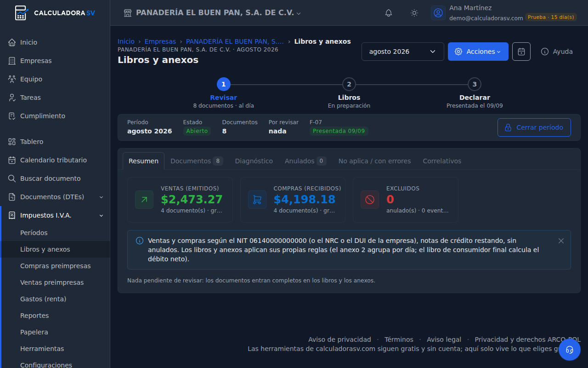Open Compras preimpresas
588x368 pixels.
tap(55, 266)
